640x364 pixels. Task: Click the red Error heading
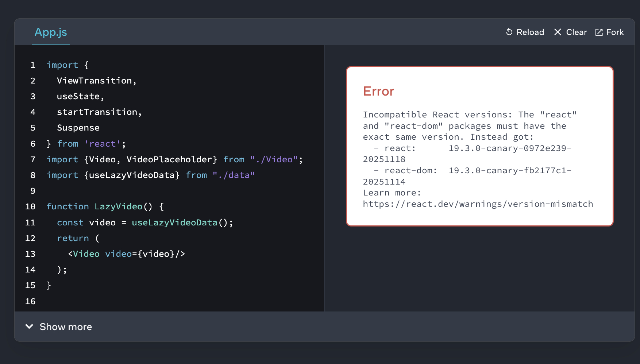pyautogui.click(x=378, y=91)
